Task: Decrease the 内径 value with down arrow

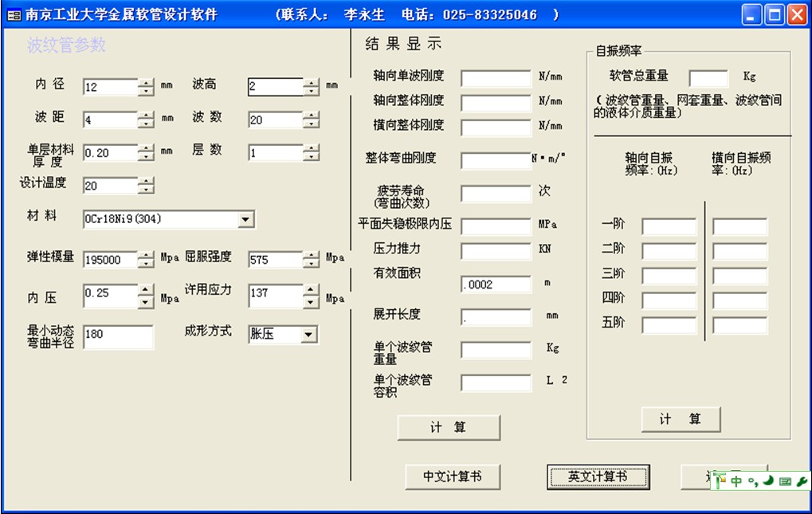Action: coord(147,92)
